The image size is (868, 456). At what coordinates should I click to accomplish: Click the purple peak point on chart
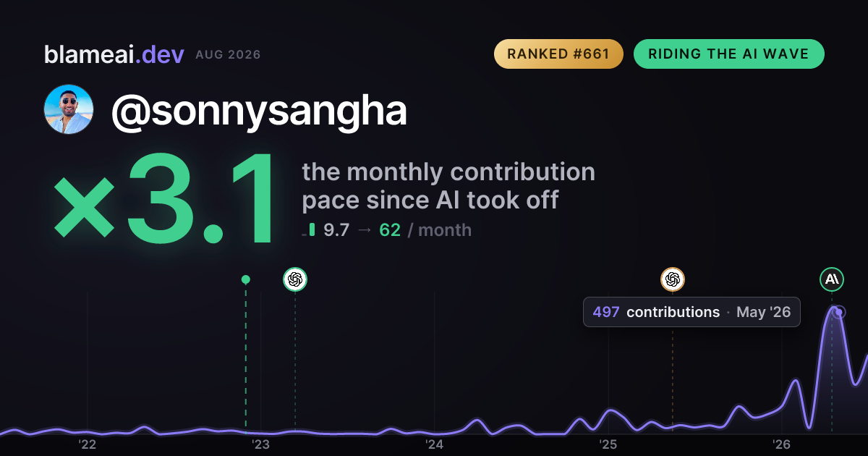(839, 313)
